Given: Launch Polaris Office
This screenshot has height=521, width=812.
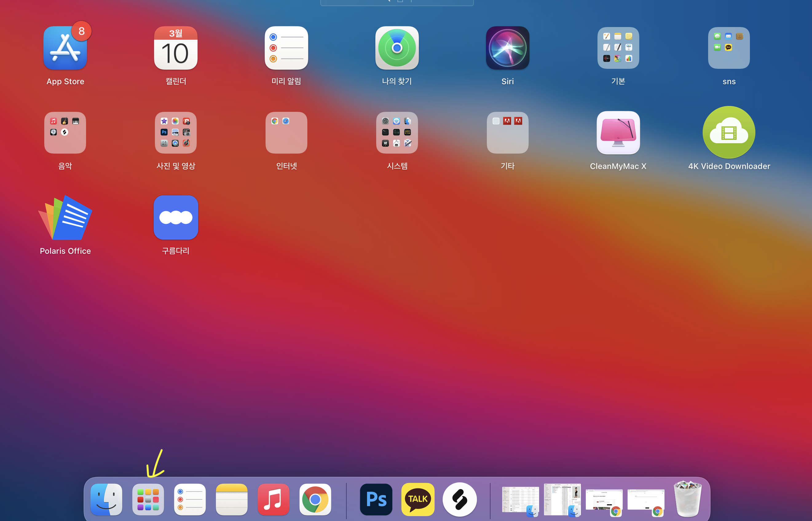Looking at the screenshot, I should point(65,218).
